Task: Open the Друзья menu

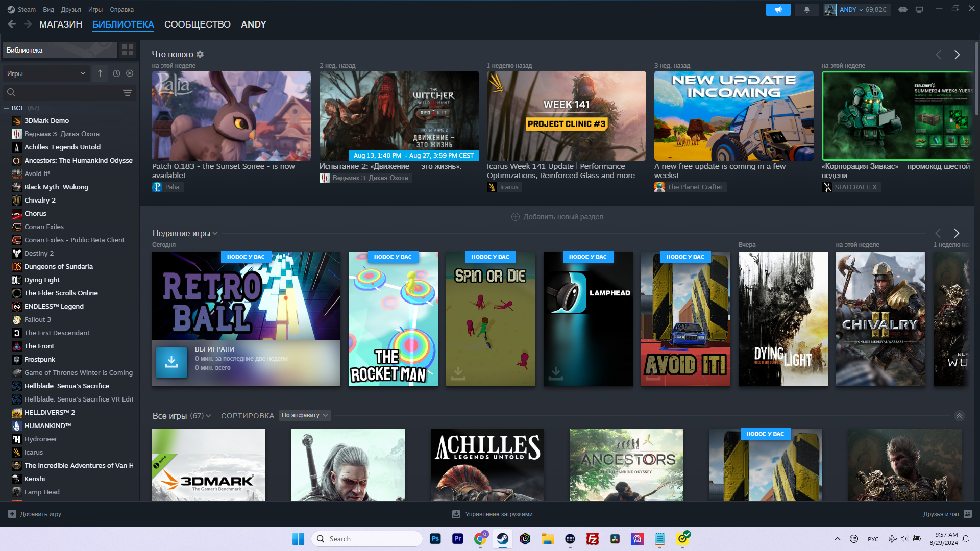Action: pyautogui.click(x=71, y=9)
